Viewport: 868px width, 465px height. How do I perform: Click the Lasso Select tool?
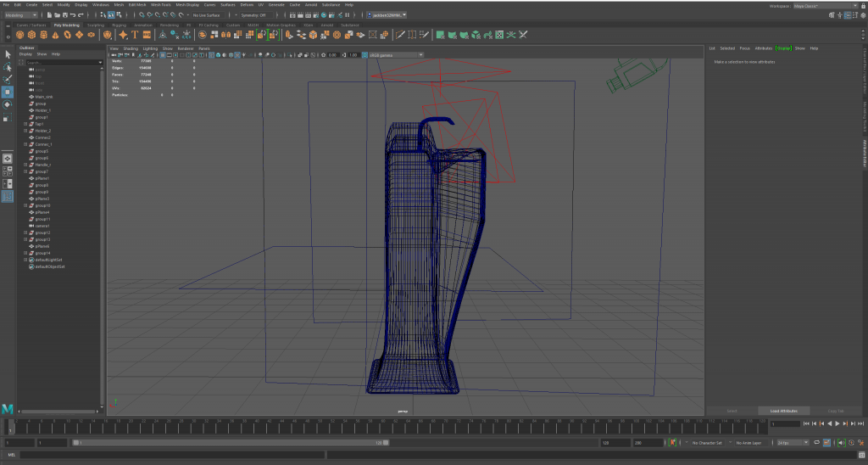click(x=8, y=67)
